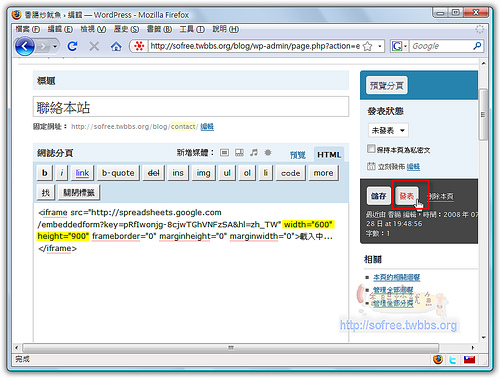Click the ol list button
Screen dimensions: 500x378
click(247, 173)
